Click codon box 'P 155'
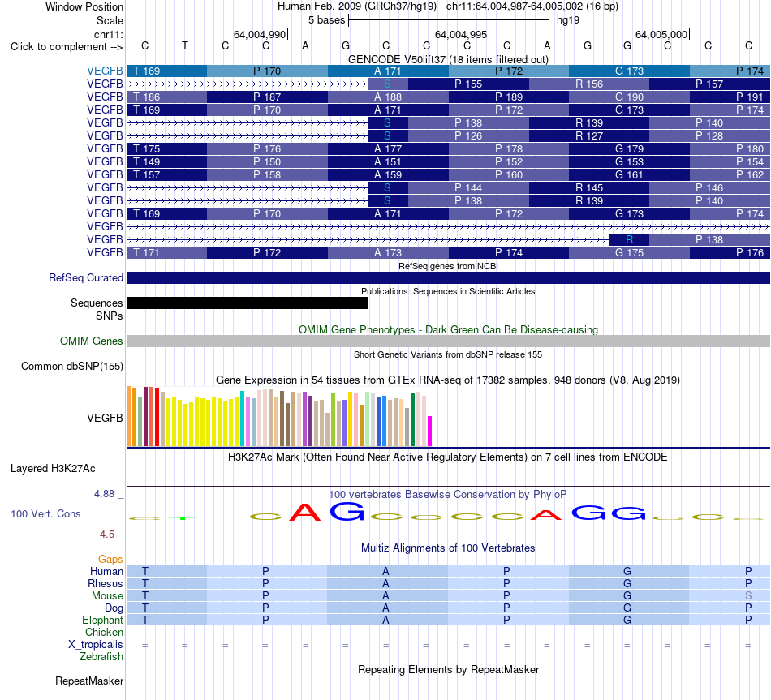Image resolution: width=771 pixels, height=700 pixels. click(x=468, y=84)
